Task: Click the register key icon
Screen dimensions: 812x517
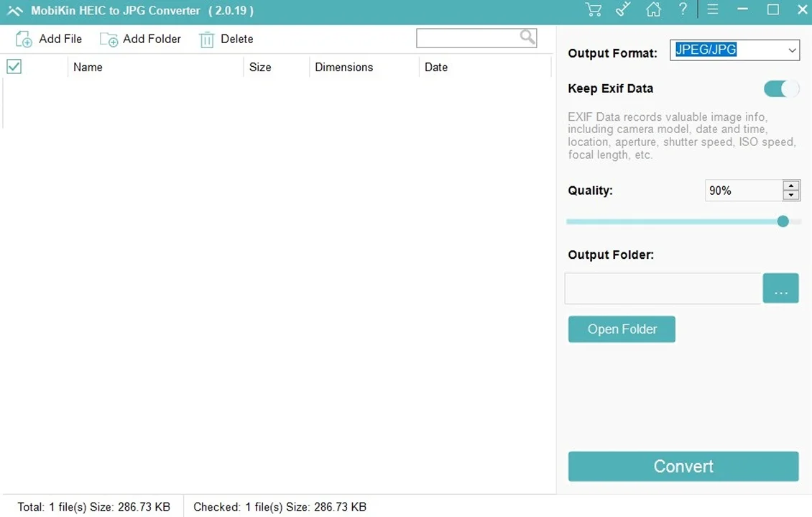Action: pos(623,9)
